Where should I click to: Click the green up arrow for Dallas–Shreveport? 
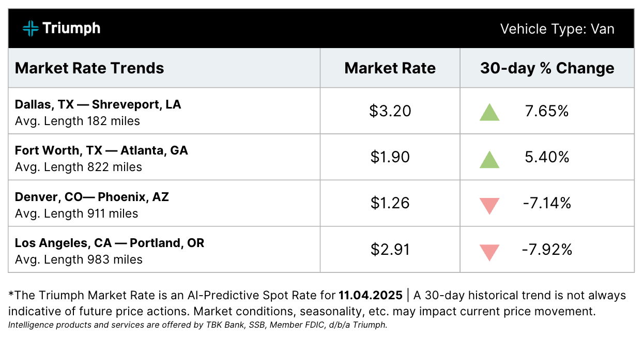click(x=489, y=112)
